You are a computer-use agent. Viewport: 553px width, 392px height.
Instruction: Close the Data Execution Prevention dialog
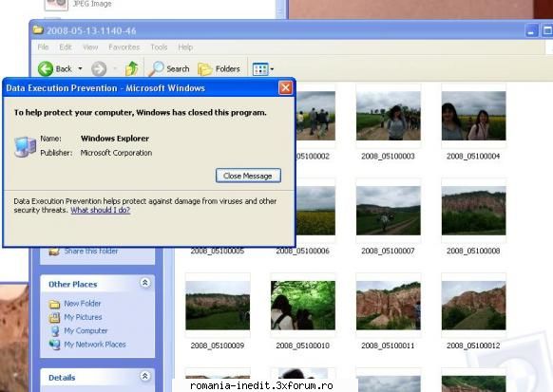[285, 87]
